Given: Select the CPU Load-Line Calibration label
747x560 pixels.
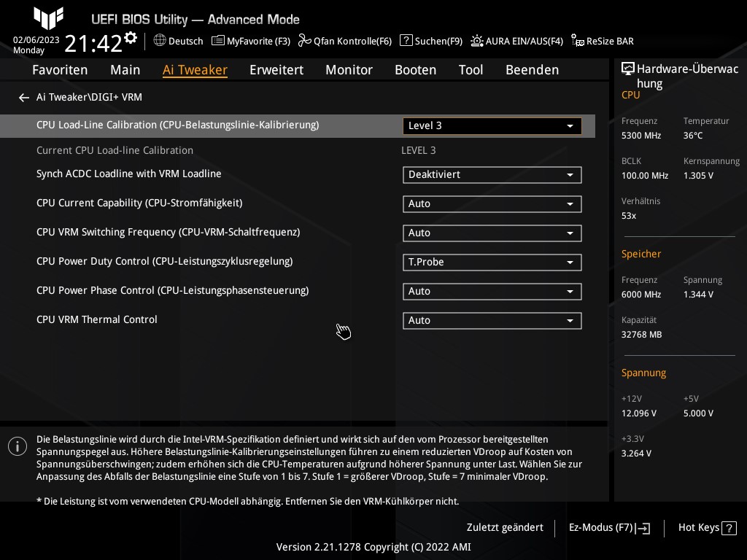Looking at the screenshot, I should pos(178,125).
